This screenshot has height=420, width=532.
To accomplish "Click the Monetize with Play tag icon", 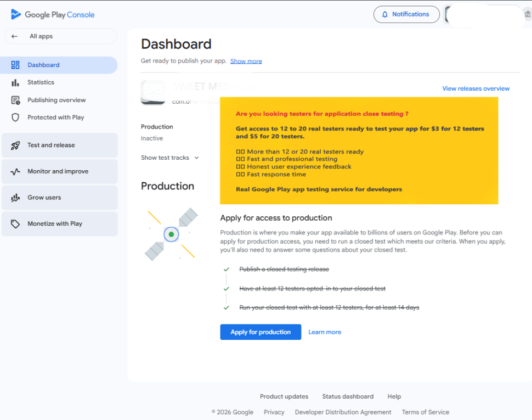I will 15,224.
